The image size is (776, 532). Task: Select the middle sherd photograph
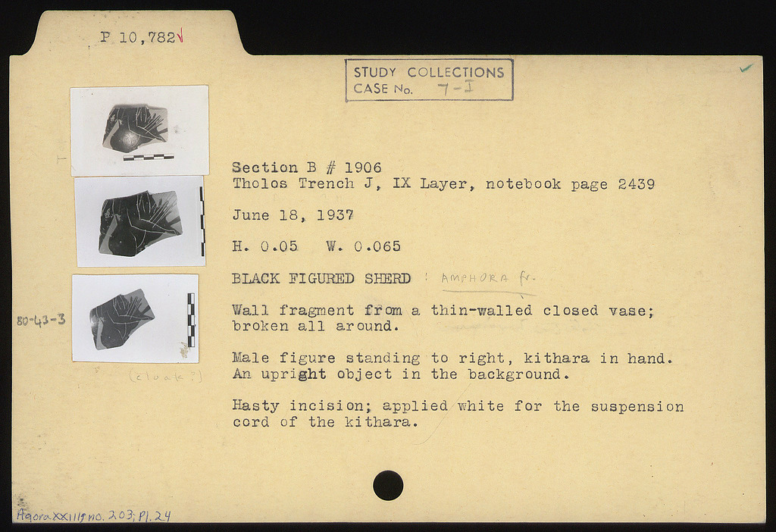[139, 221]
